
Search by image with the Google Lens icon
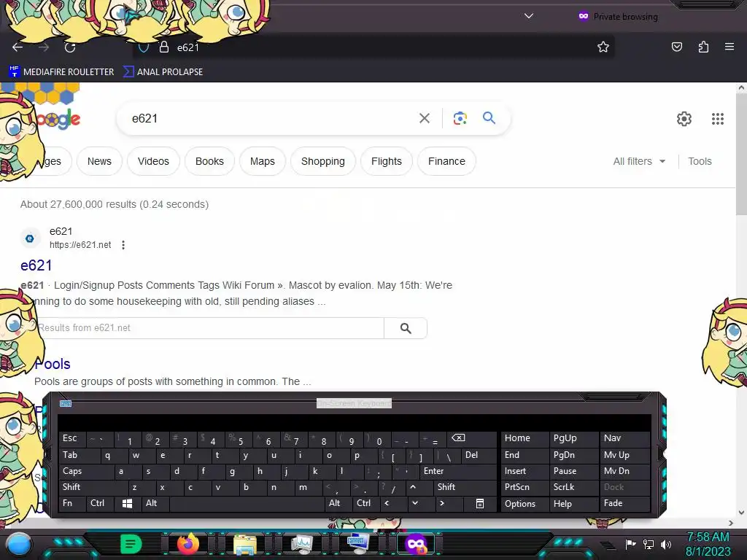[460, 118]
